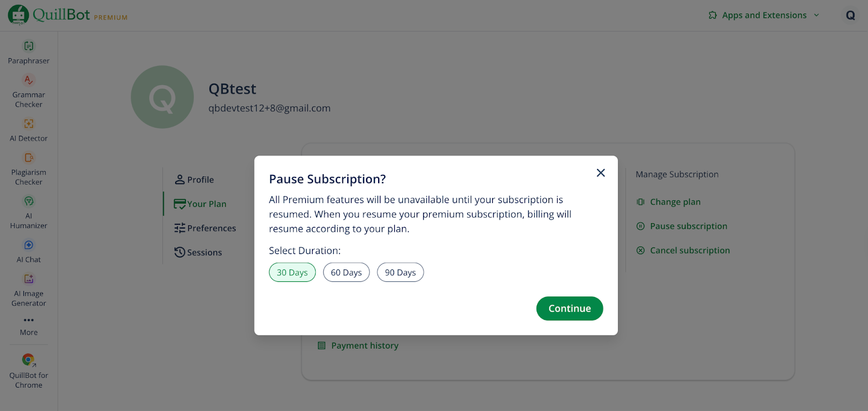868x411 pixels.
Task: Open the AI Image Generator icon
Action: 29,279
